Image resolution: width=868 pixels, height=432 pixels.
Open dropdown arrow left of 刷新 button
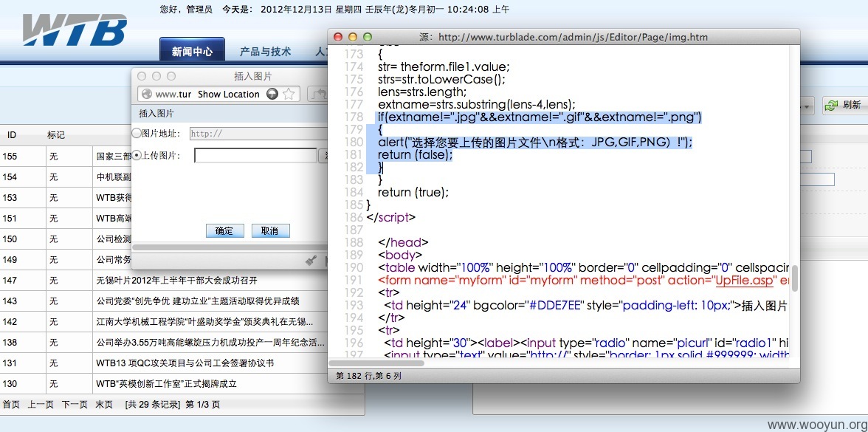point(807,106)
